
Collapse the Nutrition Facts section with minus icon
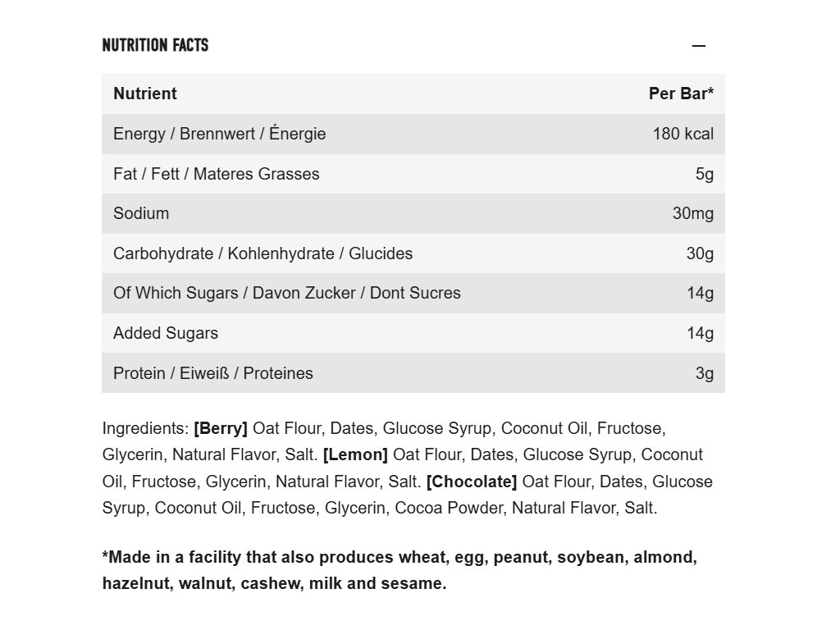698,46
